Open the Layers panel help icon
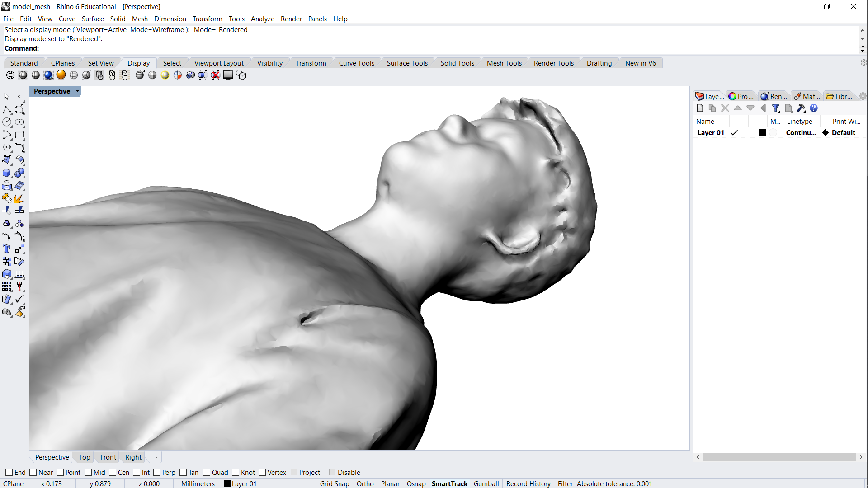 click(814, 108)
